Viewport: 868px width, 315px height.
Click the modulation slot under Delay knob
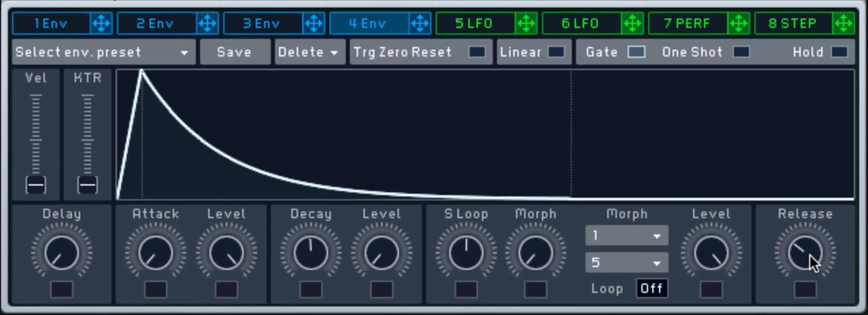point(62,289)
